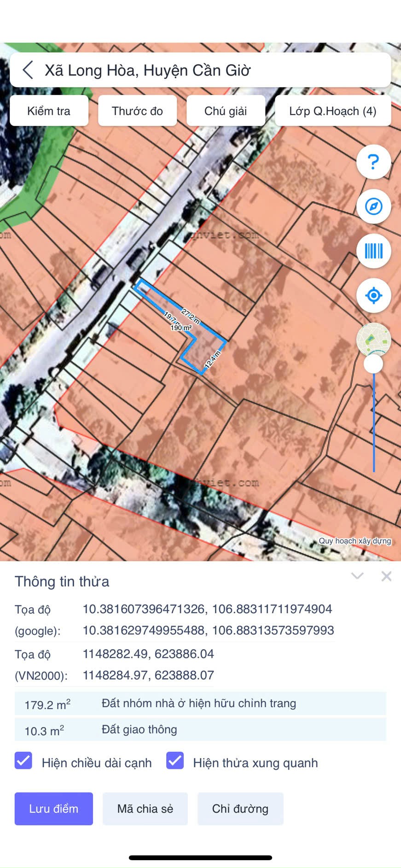Screen dimensions: 401x868
Task: Tap the Mã chia sẻ button
Action: tap(145, 809)
